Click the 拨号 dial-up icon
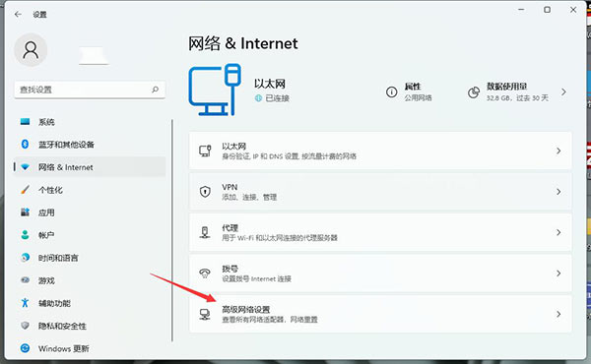591x364 pixels. click(x=205, y=273)
